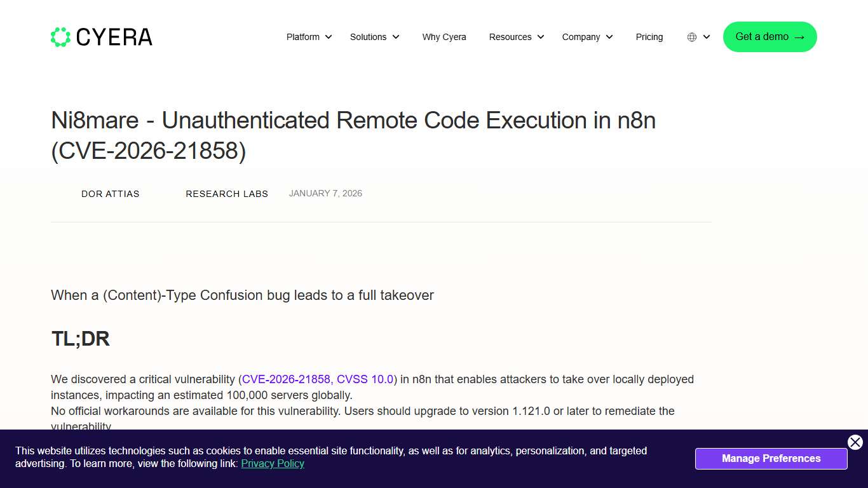Open the Privacy Policy link
The width and height of the screenshot is (868, 488).
(273, 463)
